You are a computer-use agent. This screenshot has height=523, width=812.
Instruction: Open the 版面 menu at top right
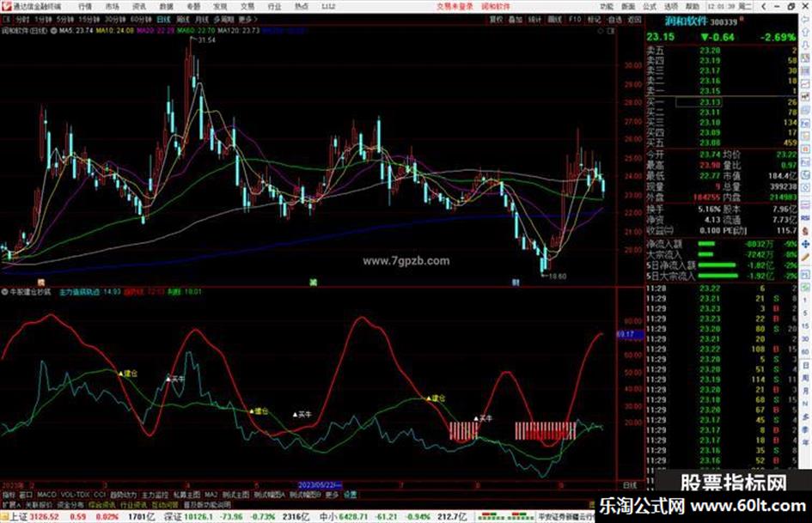[x=629, y=6]
